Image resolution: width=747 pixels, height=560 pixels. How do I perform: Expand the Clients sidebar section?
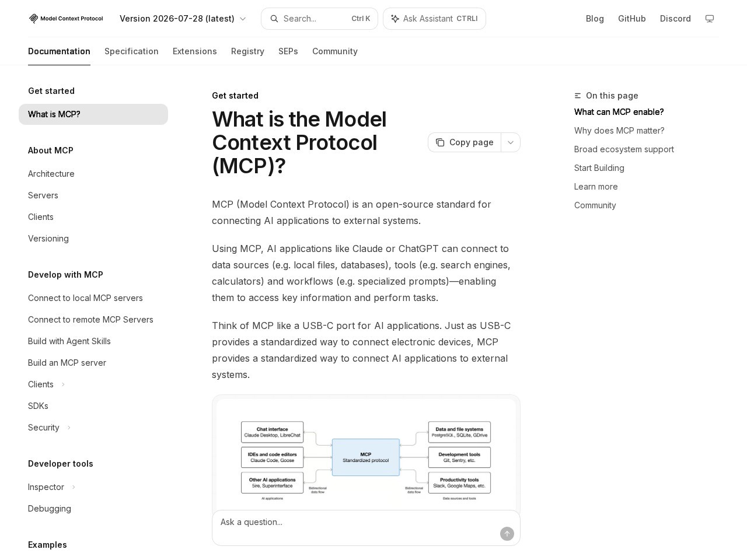pos(63,384)
